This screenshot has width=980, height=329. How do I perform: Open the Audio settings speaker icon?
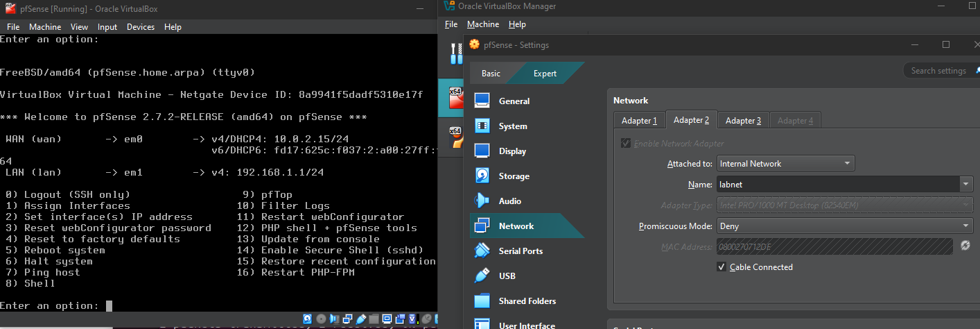482,201
